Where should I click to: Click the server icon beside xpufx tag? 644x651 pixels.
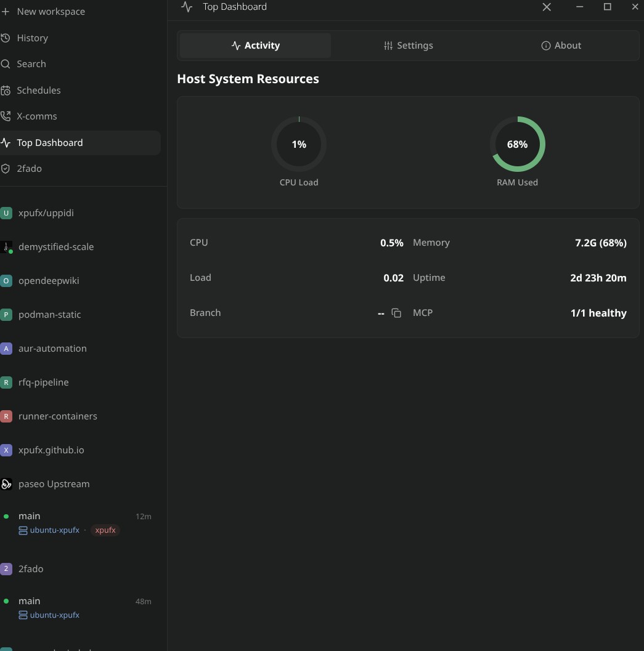(23, 531)
